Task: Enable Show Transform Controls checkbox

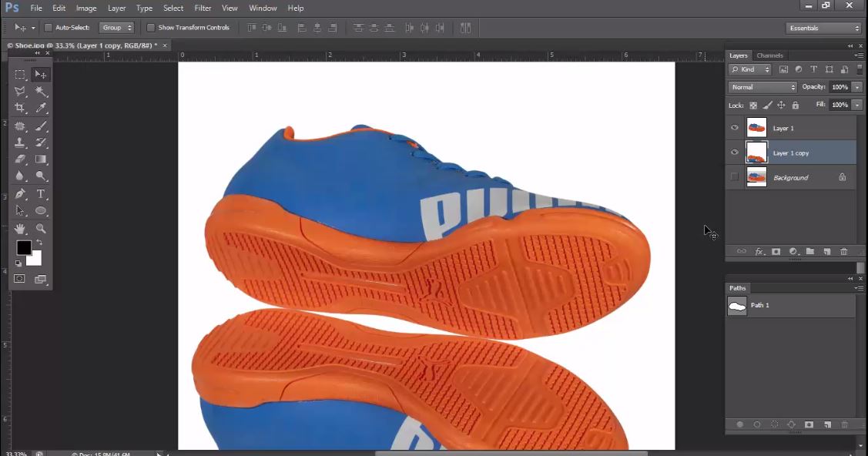Action: pos(151,28)
